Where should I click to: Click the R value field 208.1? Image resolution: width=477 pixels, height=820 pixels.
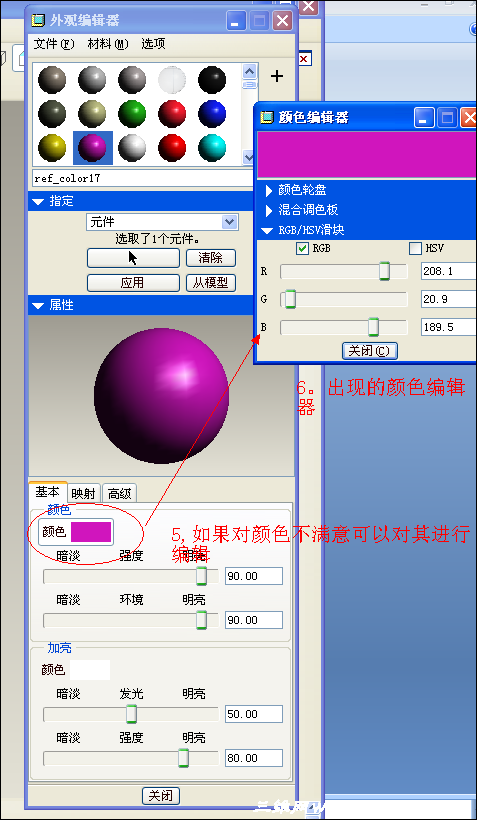pos(449,271)
